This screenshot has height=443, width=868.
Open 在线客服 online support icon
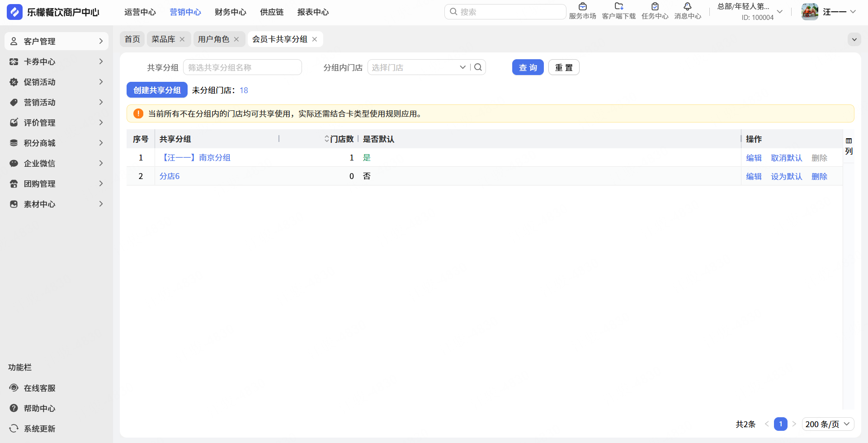tap(14, 388)
